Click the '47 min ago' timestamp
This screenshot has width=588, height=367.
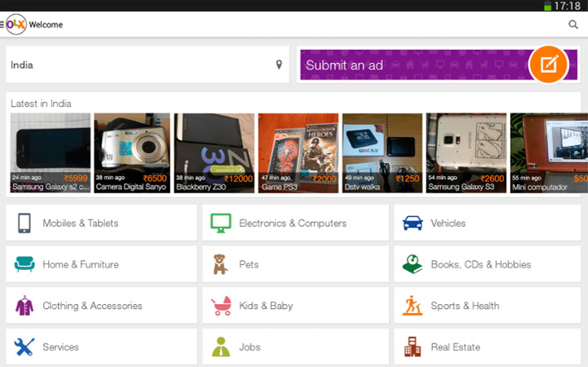pyautogui.click(x=276, y=177)
